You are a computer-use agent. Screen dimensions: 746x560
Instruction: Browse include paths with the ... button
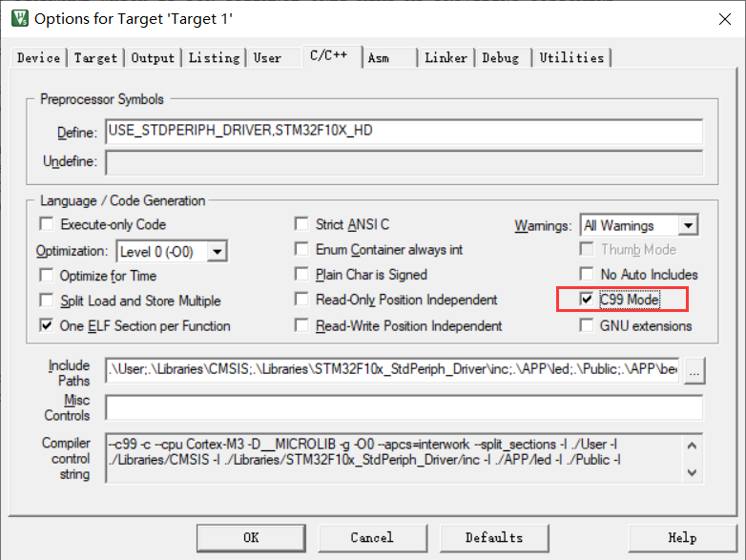694,371
